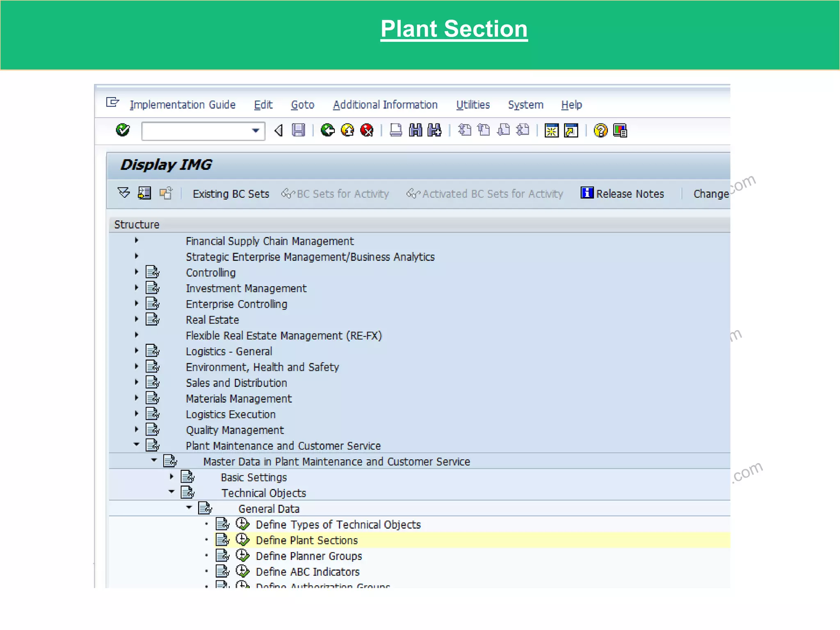The width and height of the screenshot is (840, 630).
Task: Click the Release Notes button
Action: tap(622, 193)
